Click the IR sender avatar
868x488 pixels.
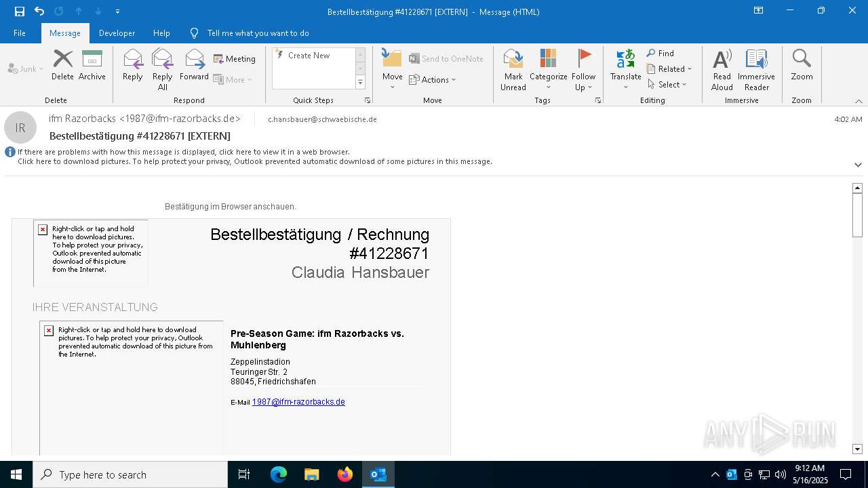point(20,127)
